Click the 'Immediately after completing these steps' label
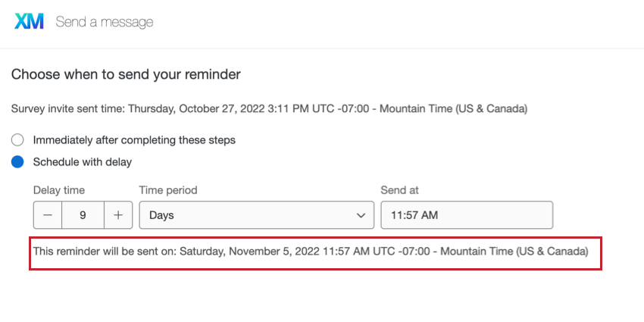 pos(134,140)
